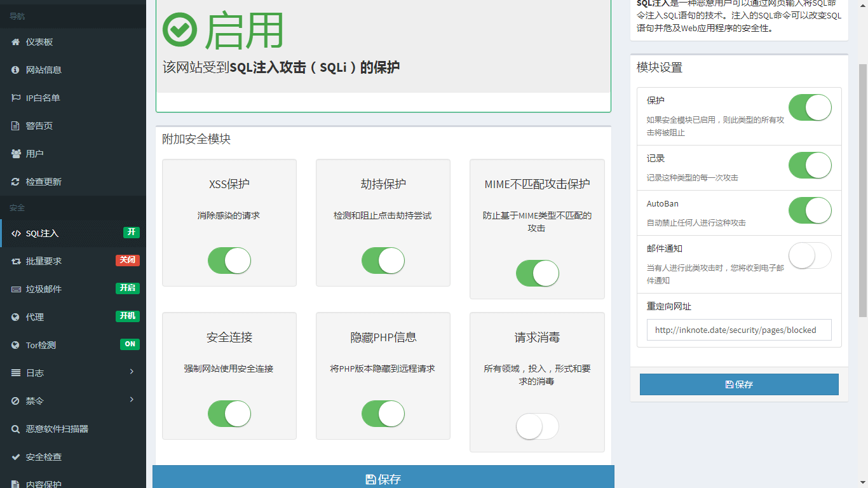Open the 检查更新 menu item
This screenshot has width=868, height=488.
pos(73,182)
